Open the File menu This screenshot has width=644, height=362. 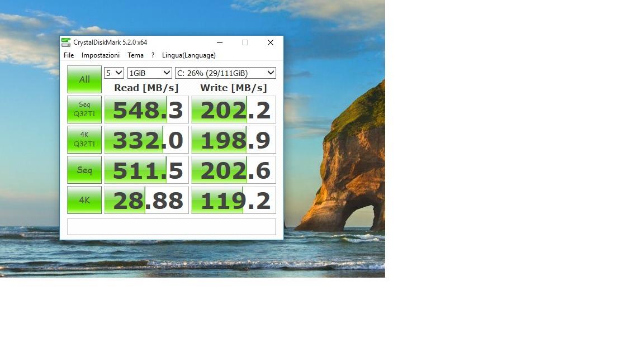[x=69, y=55]
